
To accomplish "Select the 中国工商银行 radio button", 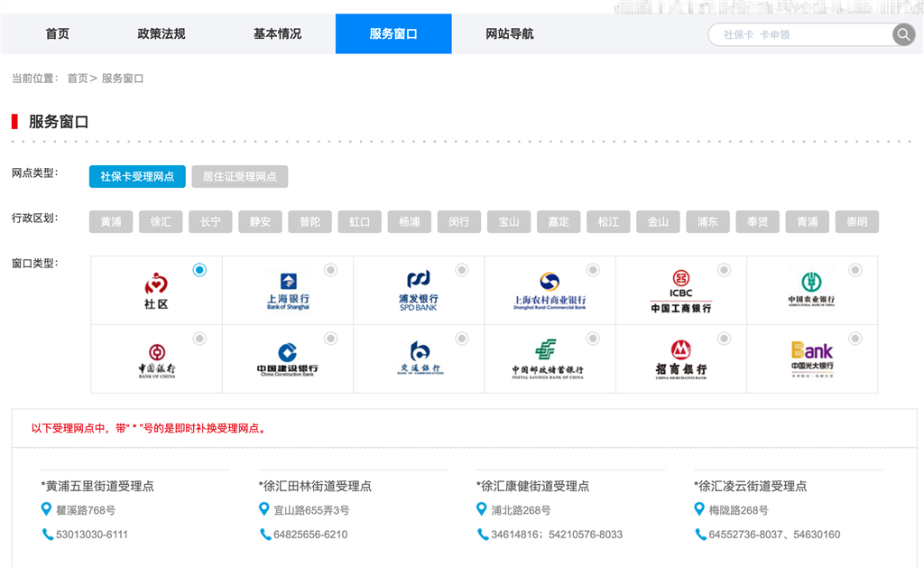I will coord(725,270).
